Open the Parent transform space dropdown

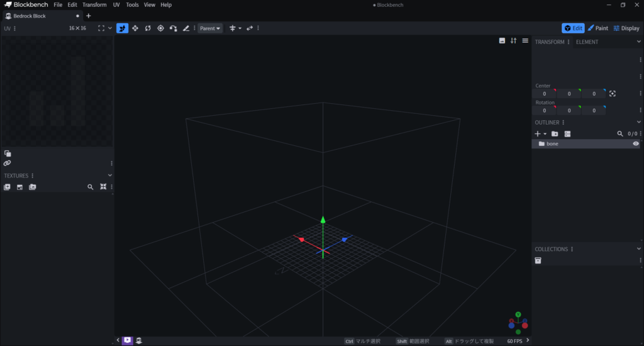click(210, 28)
